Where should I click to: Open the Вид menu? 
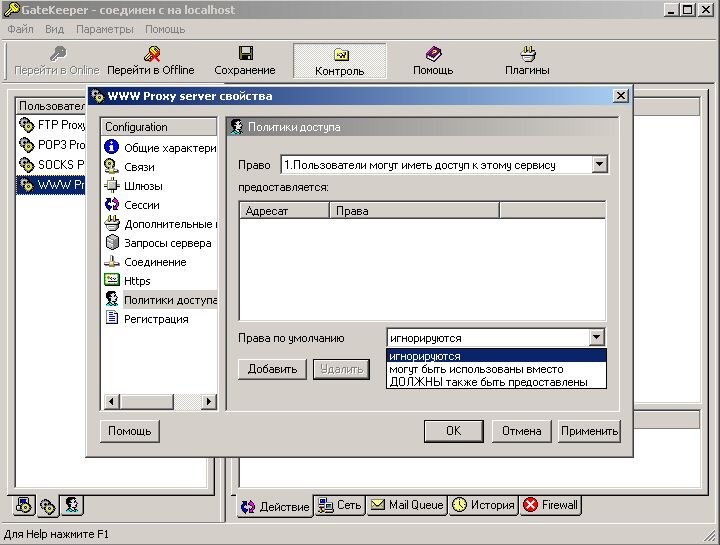pos(54,29)
